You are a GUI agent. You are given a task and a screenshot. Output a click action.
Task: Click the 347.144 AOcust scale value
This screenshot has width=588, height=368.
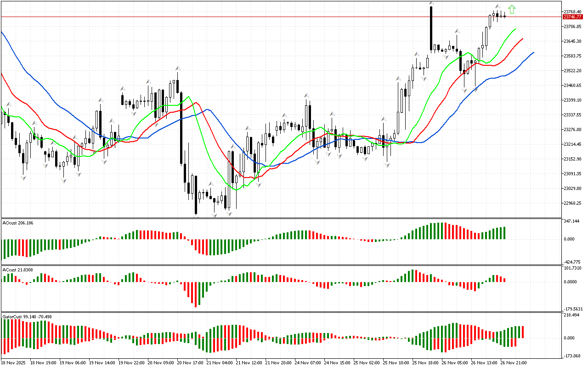coord(571,221)
